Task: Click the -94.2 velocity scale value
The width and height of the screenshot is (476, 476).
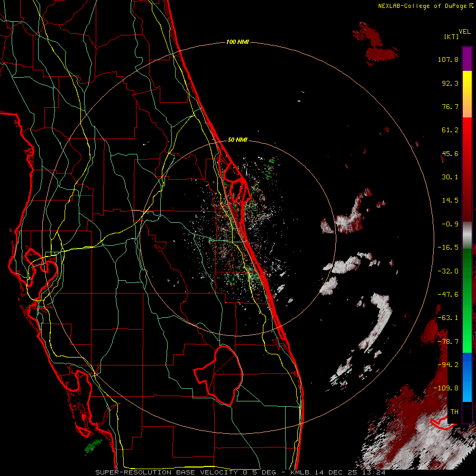Action: [448, 365]
